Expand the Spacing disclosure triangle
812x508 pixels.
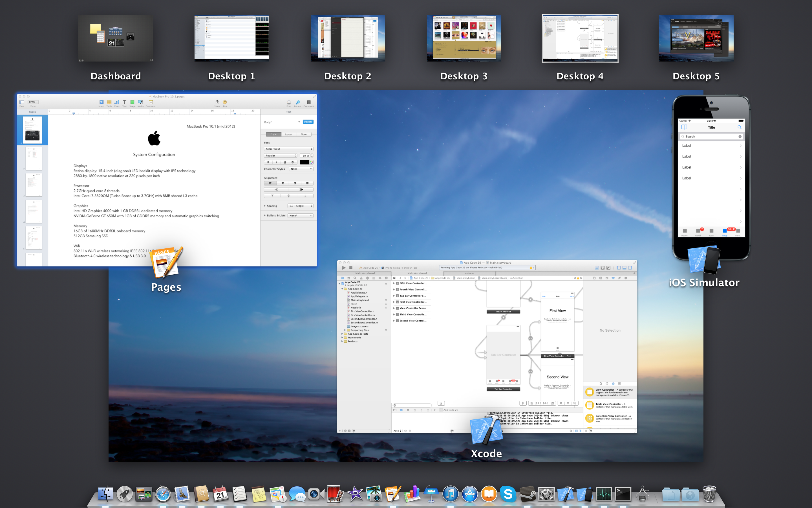pyautogui.click(x=265, y=206)
